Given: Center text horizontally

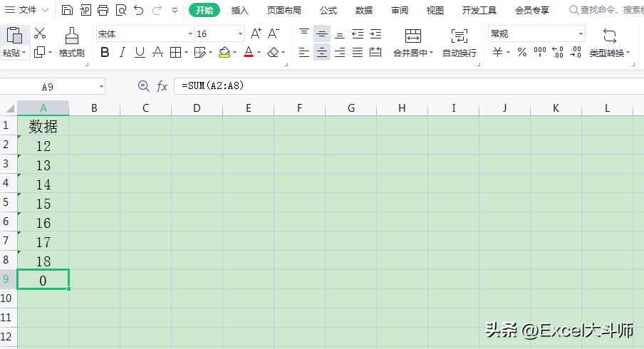Looking at the screenshot, I should pyautogui.click(x=321, y=52).
